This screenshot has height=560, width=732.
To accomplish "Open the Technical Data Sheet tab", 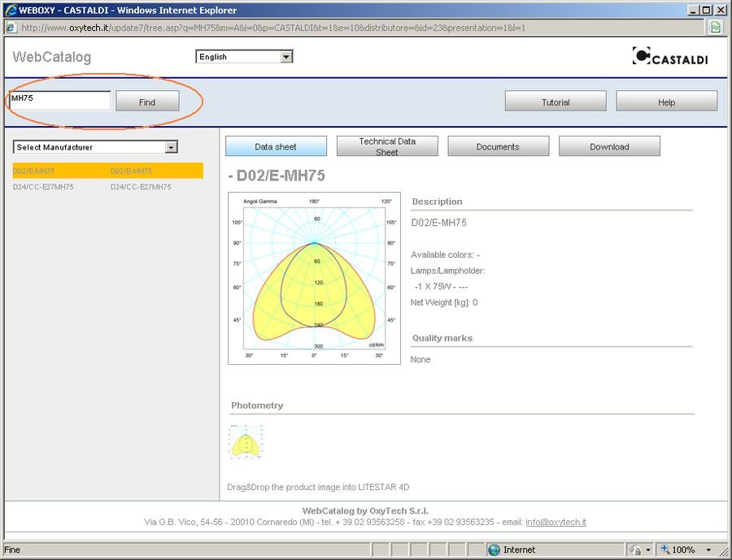I will point(387,146).
